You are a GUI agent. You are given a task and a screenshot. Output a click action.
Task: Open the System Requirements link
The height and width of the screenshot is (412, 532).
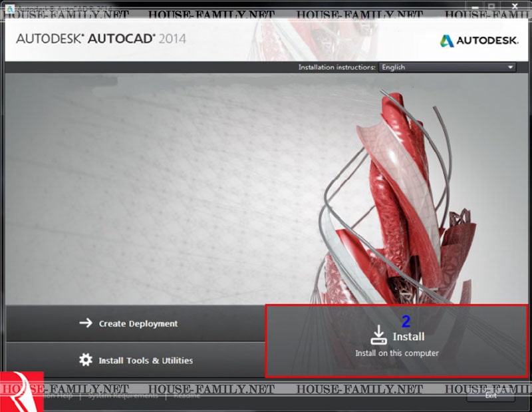coord(123,396)
